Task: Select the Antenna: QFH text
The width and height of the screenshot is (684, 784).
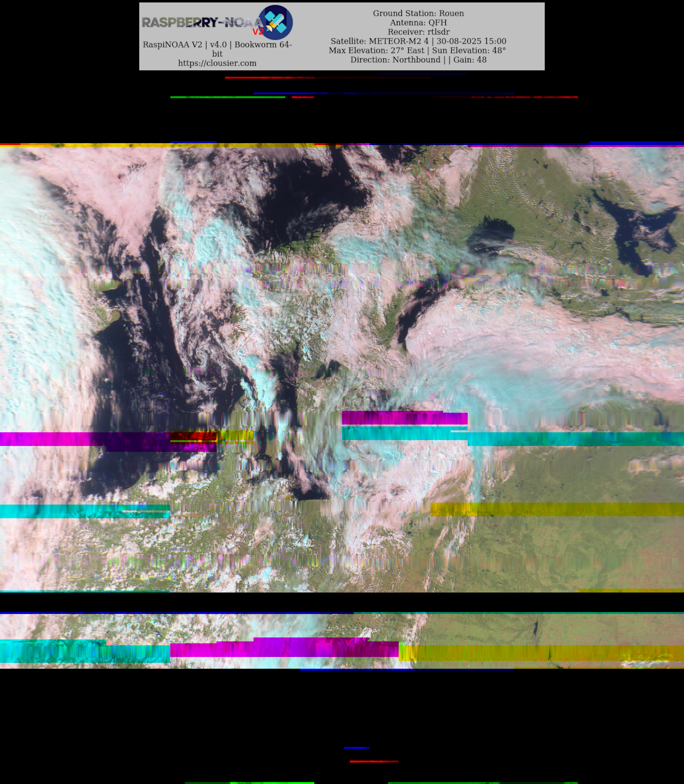Action: [x=418, y=22]
